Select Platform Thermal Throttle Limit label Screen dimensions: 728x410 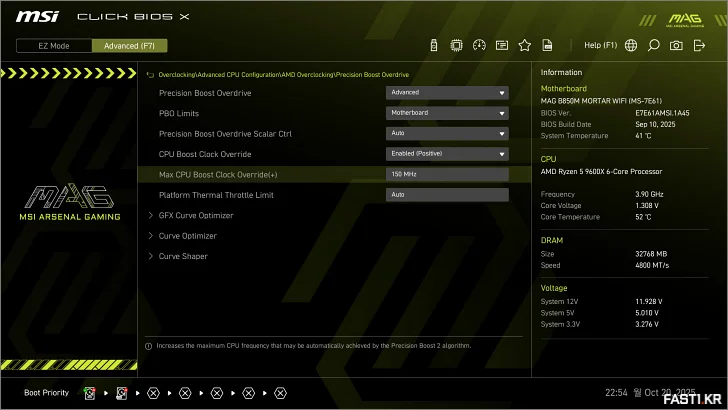[x=216, y=195]
